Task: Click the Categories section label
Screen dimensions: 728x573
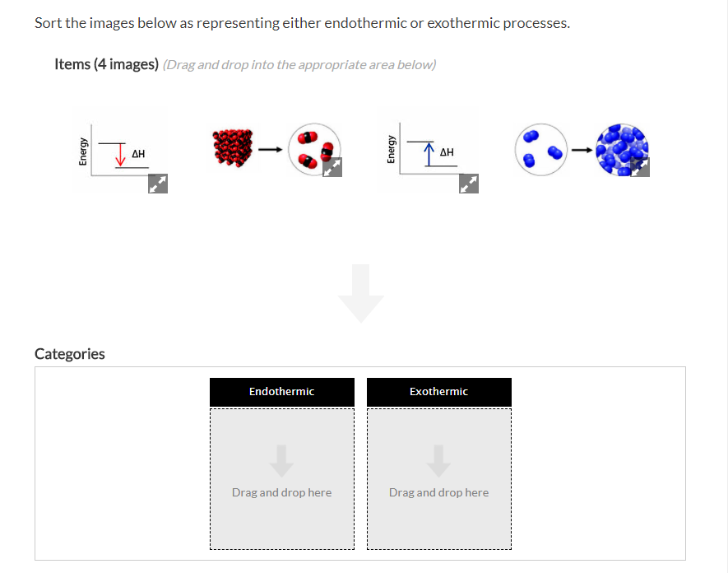Action: coord(69,353)
